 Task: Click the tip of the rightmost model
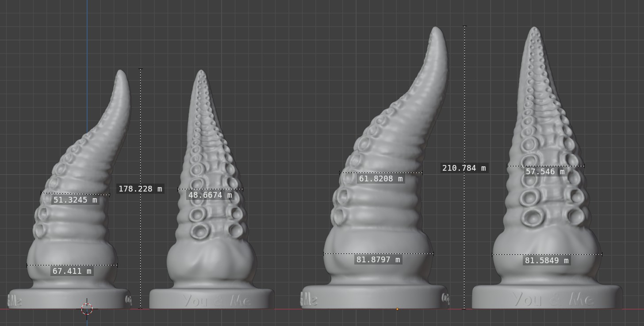(x=535, y=29)
